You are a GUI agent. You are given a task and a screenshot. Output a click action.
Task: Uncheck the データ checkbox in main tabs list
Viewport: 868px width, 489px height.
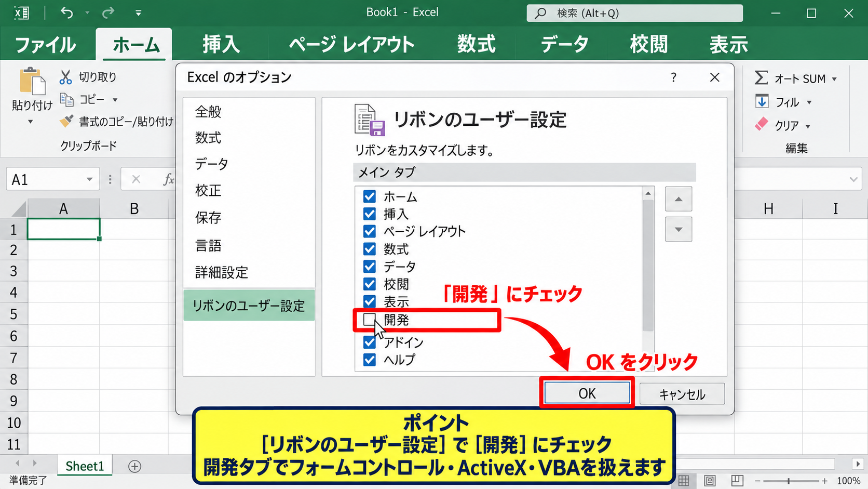click(x=370, y=267)
